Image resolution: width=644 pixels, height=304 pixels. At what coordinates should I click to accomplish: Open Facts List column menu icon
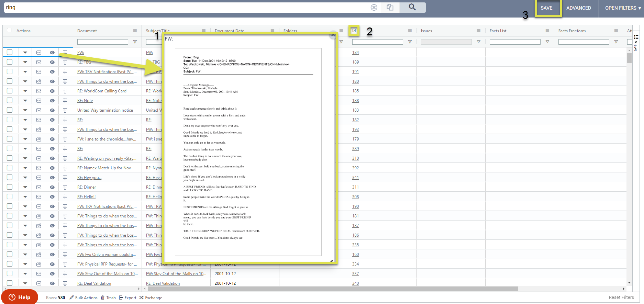[x=547, y=31]
